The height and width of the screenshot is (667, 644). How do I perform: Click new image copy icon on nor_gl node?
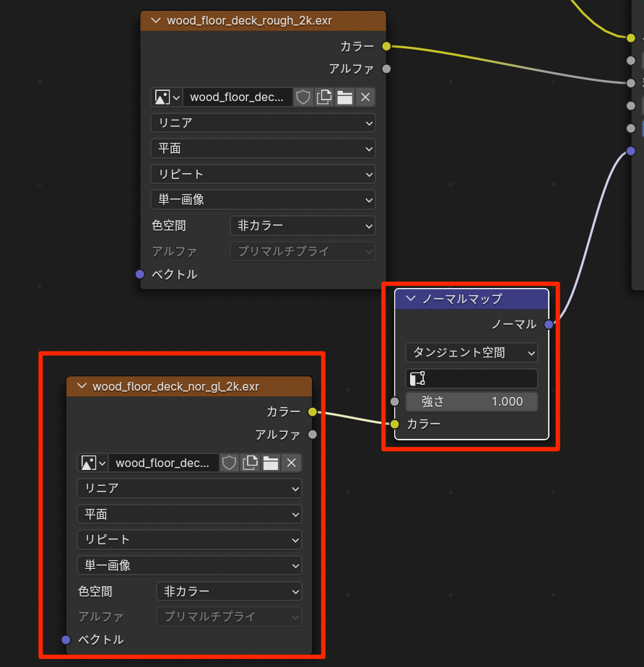tap(250, 463)
